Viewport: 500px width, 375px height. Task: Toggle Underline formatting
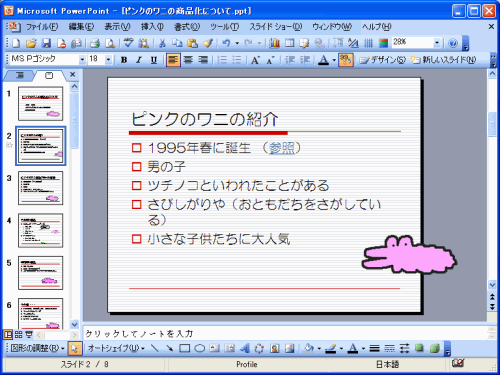154,60
